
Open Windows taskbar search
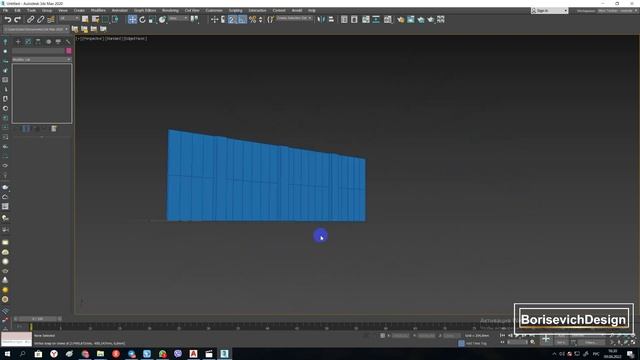22,354
